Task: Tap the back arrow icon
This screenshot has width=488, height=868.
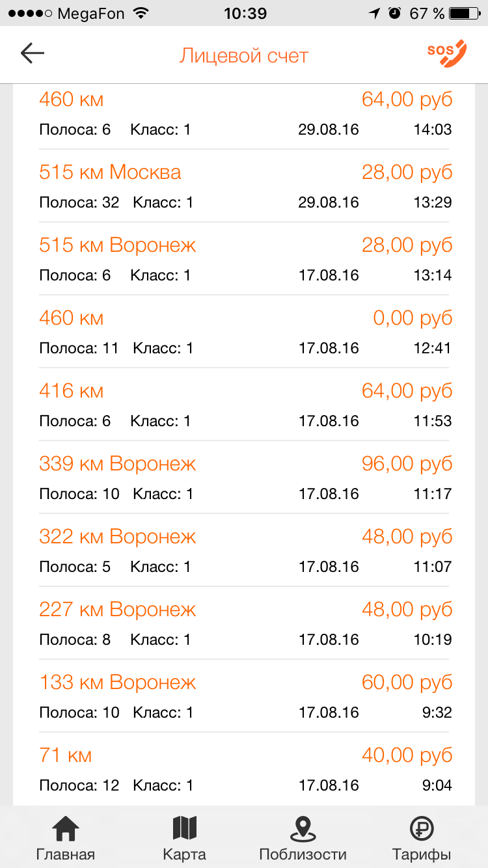Action: click(32, 53)
